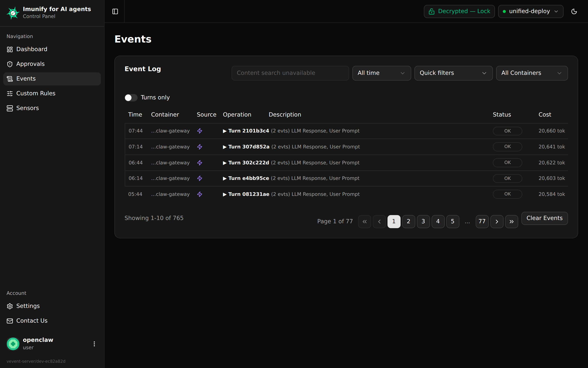
Task: Go to page 3
Action: point(423,221)
